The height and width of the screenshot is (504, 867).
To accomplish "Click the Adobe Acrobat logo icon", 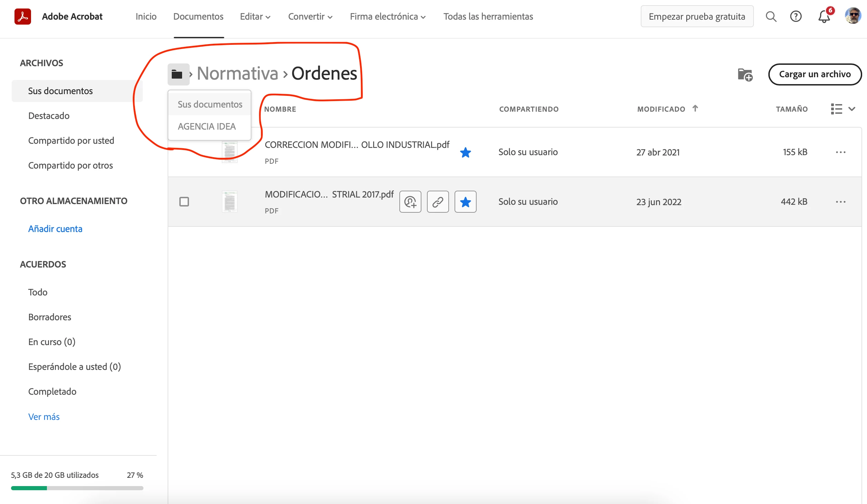I will [23, 17].
